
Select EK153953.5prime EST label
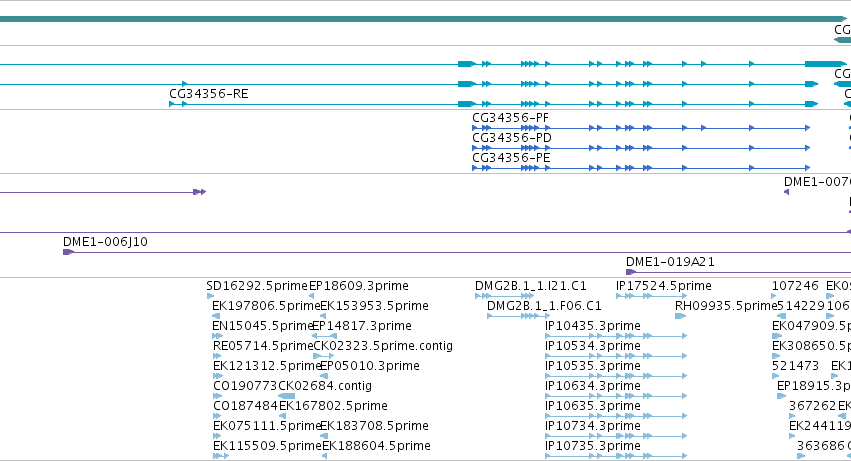(374, 306)
